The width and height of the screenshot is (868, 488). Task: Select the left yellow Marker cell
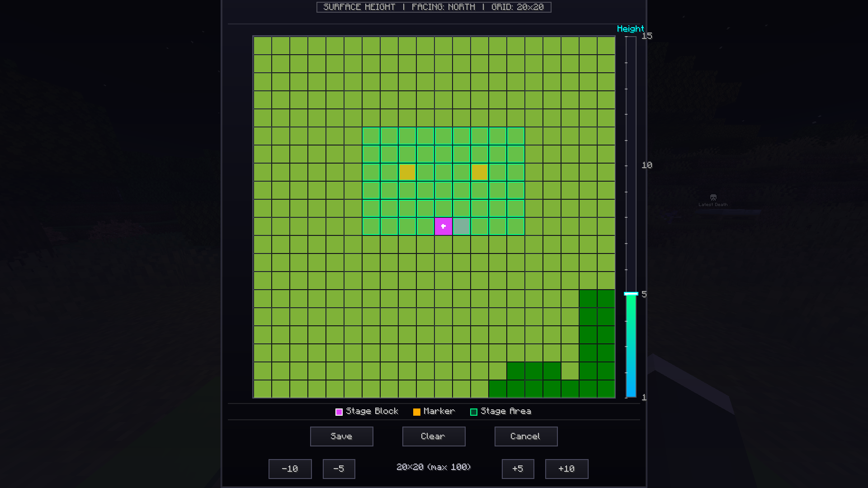407,172
